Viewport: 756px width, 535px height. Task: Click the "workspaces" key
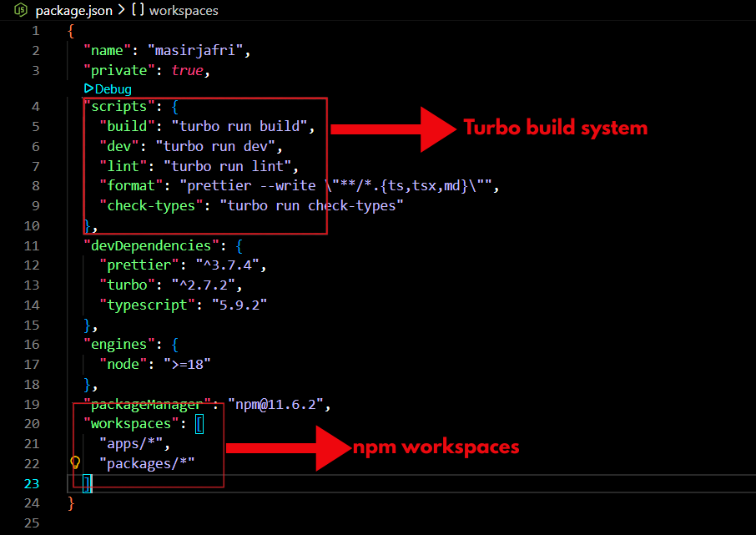131,423
